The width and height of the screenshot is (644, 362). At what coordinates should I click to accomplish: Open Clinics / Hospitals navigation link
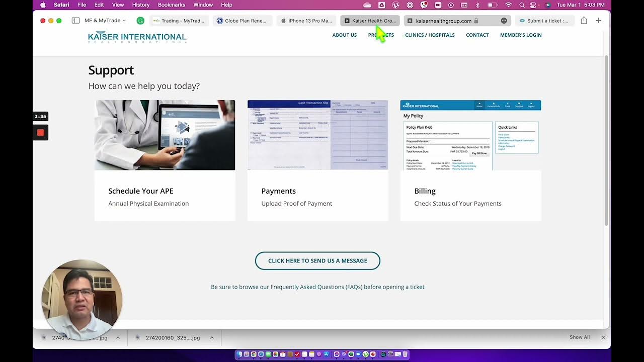click(x=430, y=35)
